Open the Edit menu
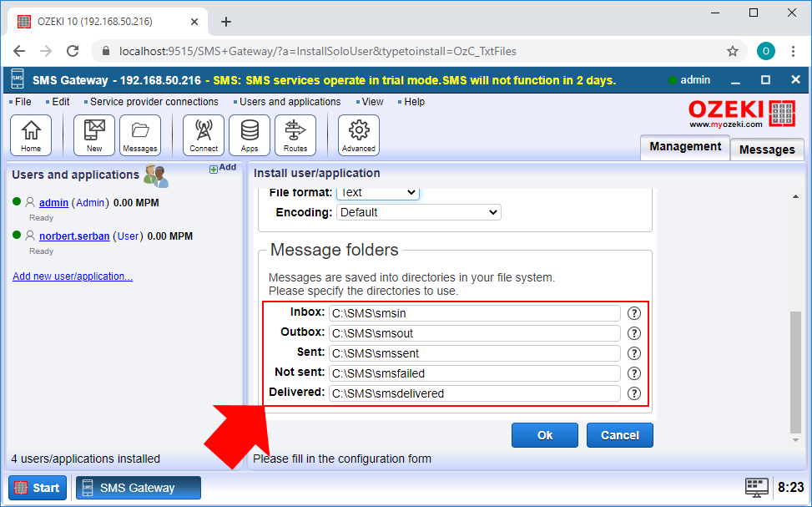 (61, 102)
